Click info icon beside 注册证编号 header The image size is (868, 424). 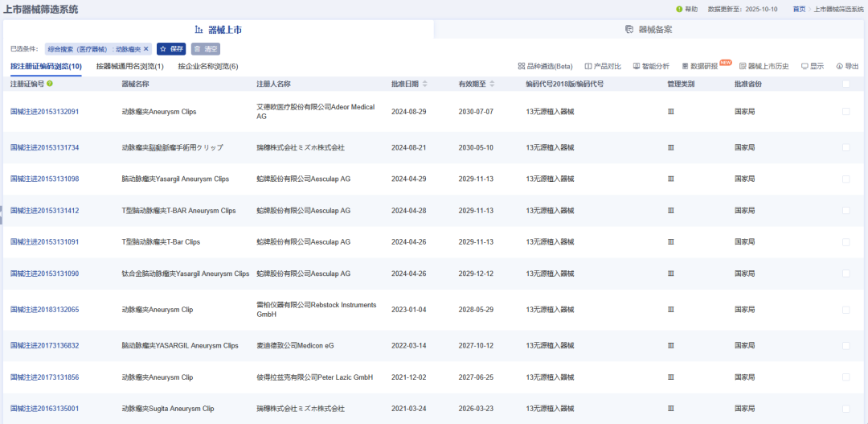[x=50, y=84]
